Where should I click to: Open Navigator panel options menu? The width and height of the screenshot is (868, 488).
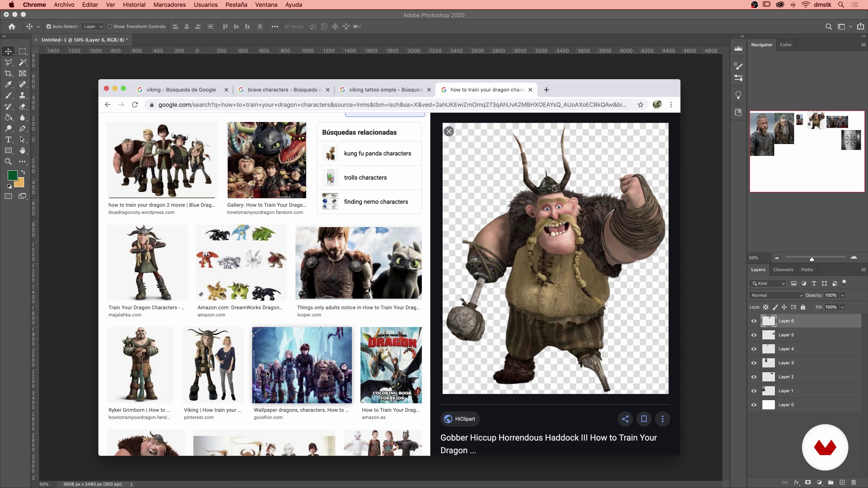863,45
